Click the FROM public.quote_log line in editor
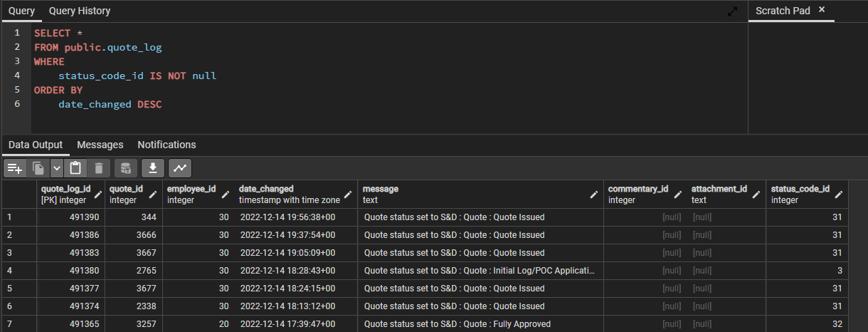Image resolution: width=868 pixels, height=332 pixels. point(97,47)
